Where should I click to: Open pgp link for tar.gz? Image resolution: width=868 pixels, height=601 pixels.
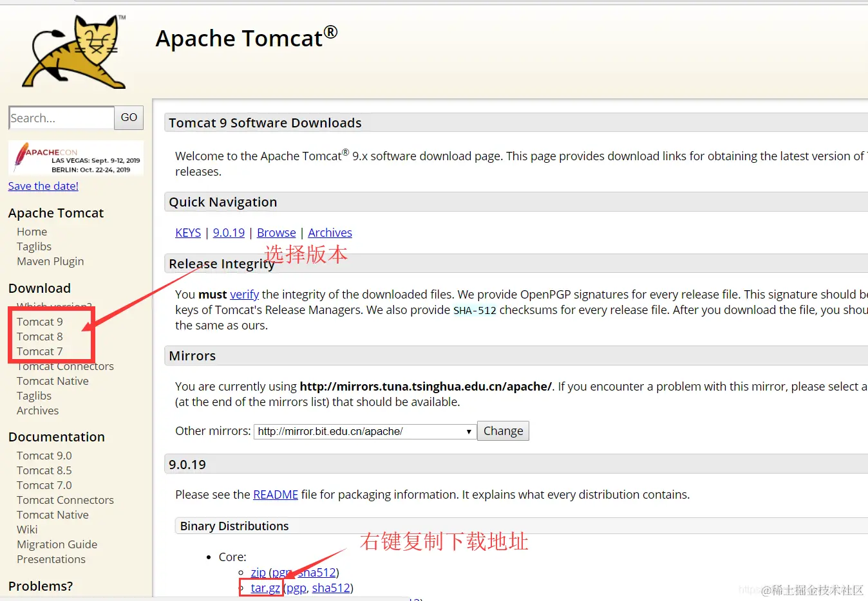pos(296,587)
